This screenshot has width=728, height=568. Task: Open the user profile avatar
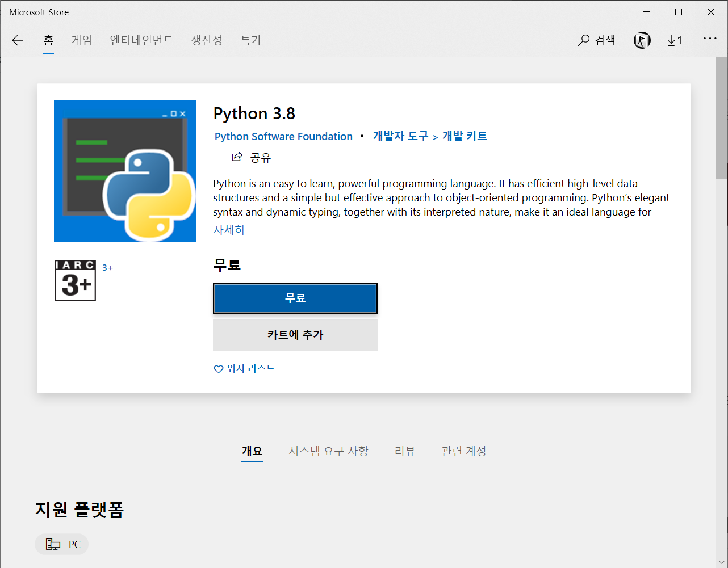pos(642,40)
